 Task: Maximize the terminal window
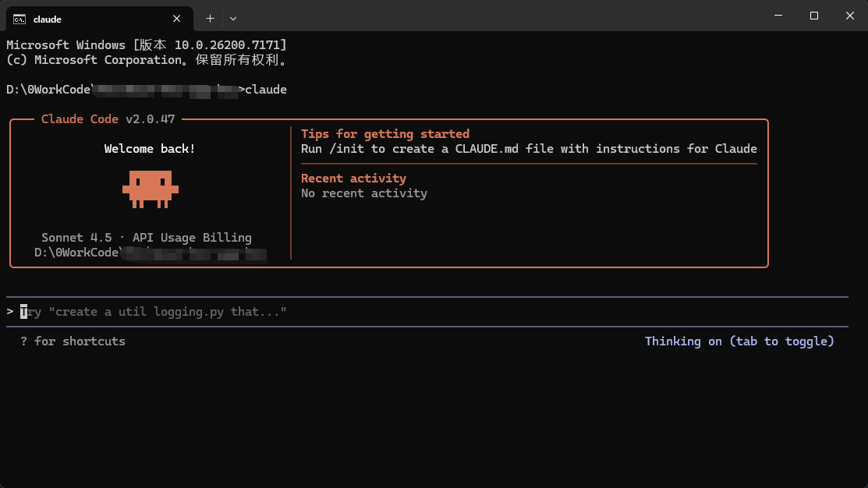pyautogui.click(x=813, y=16)
